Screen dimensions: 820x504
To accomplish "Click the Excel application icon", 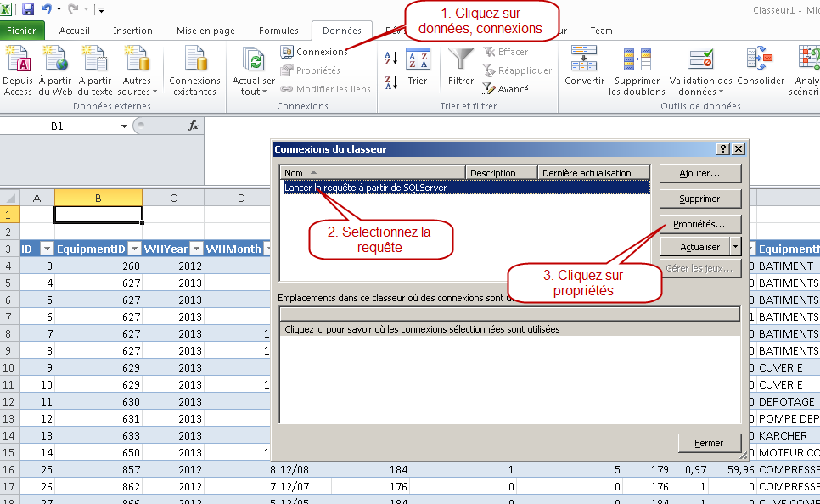I will click(x=6, y=8).
